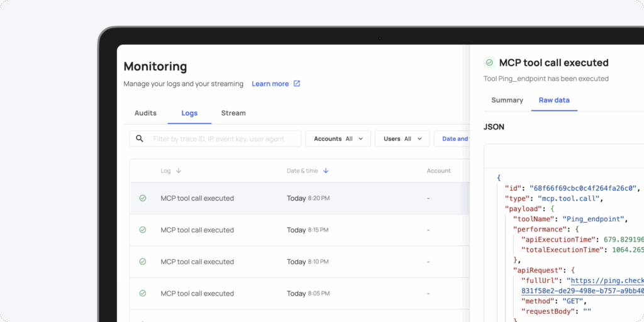644x322 pixels.
Task: Click the success check icon on 8:20 PM log
Action: click(143, 198)
